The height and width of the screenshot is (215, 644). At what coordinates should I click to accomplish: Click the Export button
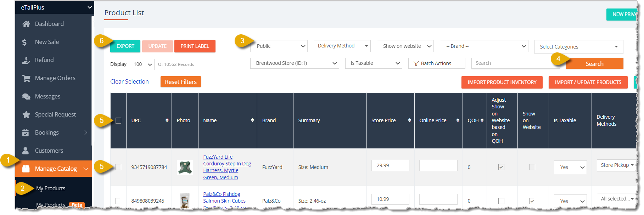pyautogui.click(x=125, y=46)
